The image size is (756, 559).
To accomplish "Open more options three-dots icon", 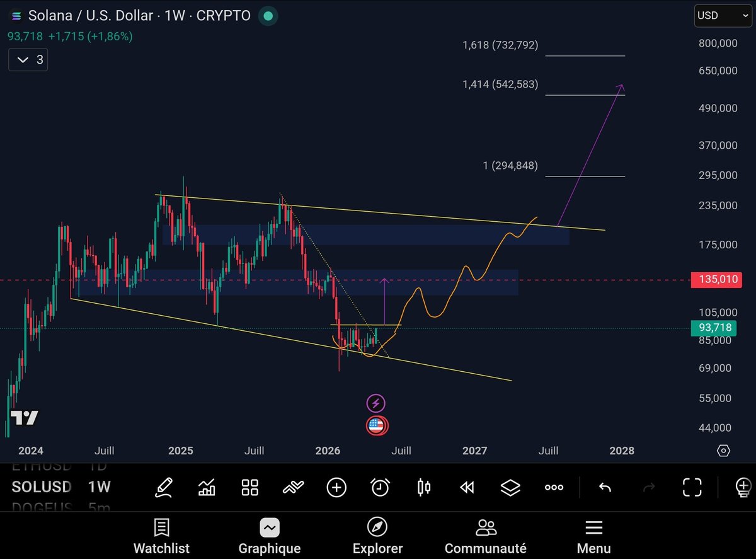I will 554,487.
